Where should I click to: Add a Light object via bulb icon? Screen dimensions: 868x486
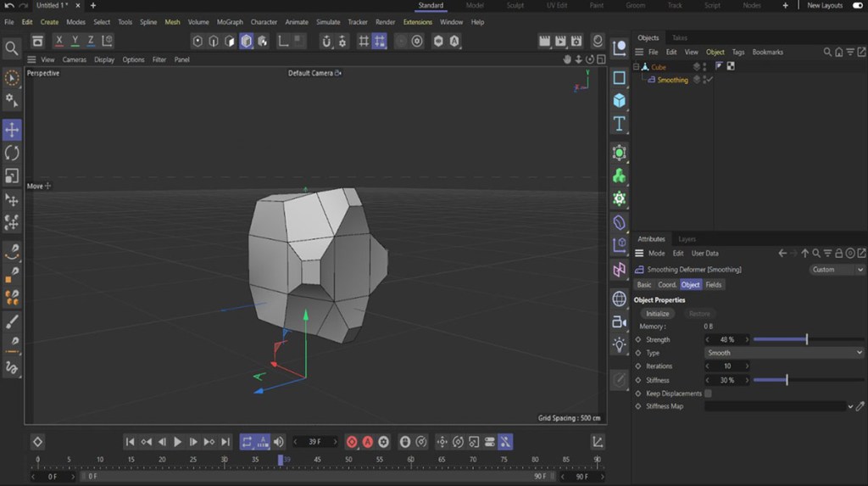[620, 344]
